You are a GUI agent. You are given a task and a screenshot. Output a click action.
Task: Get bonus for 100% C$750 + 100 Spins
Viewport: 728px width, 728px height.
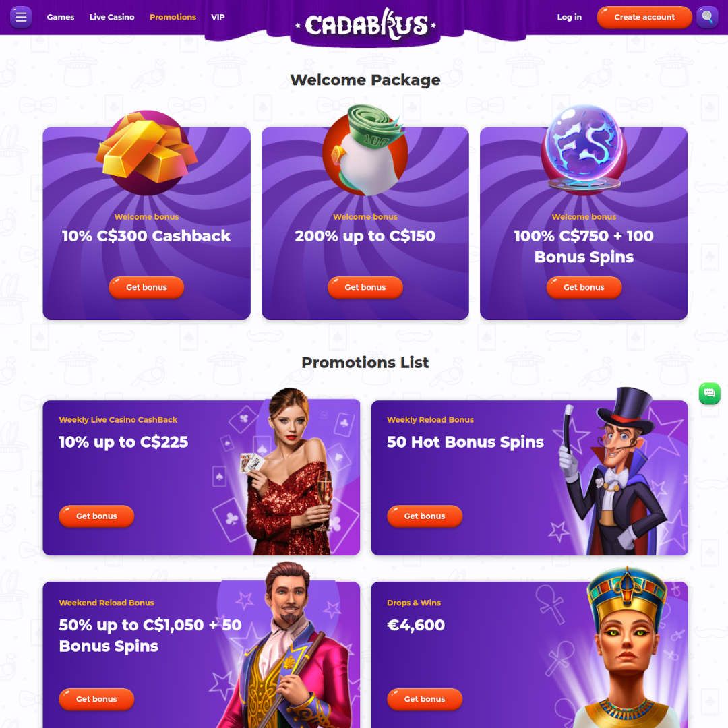tap(584, 287)
